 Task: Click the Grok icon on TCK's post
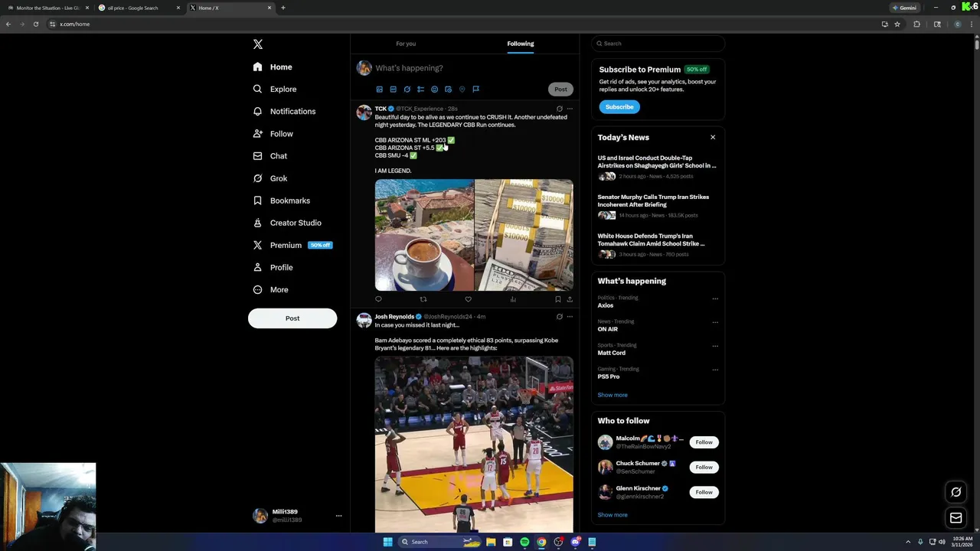[x=559, y=109]
